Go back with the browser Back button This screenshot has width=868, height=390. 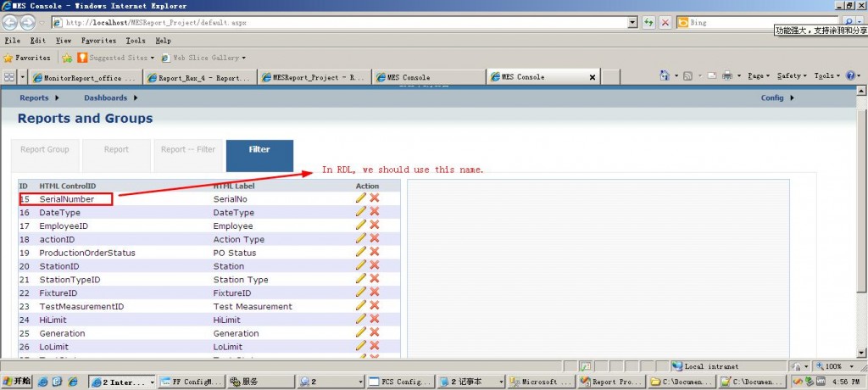10,23
